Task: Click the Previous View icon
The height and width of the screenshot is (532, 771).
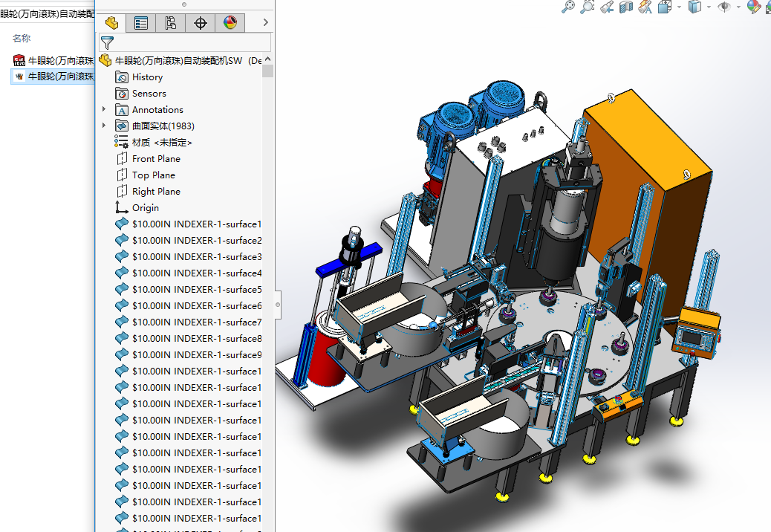Action: coord(607,7)
